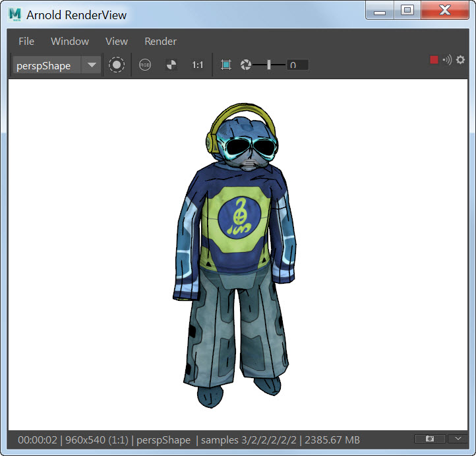Click the isolate selected circle icon
This screenshot has height=456, width=476.
(x=117, y=65)
